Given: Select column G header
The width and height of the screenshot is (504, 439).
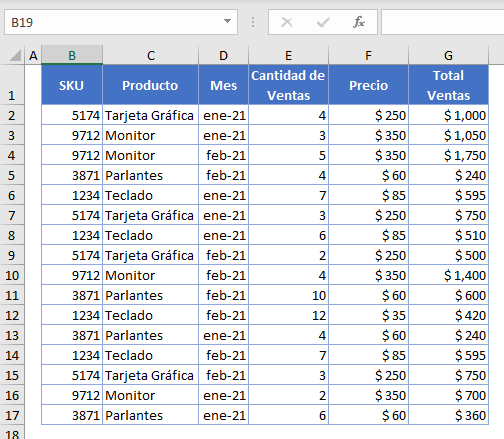Looking at the screenshot, I should click(449, 55).
